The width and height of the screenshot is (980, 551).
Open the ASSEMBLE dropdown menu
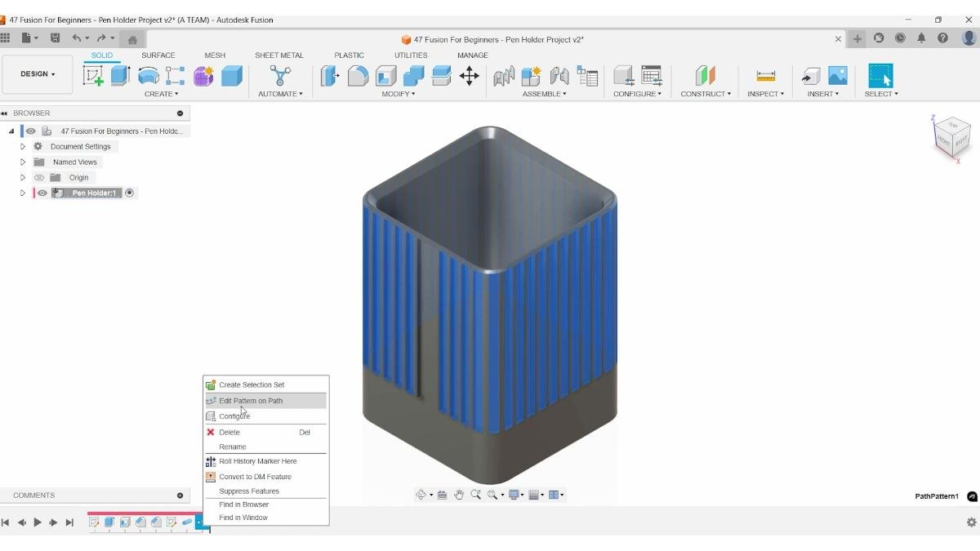(544, 94)
